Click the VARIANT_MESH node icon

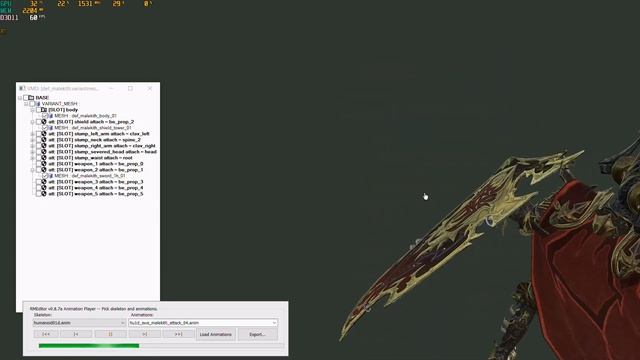38,104
